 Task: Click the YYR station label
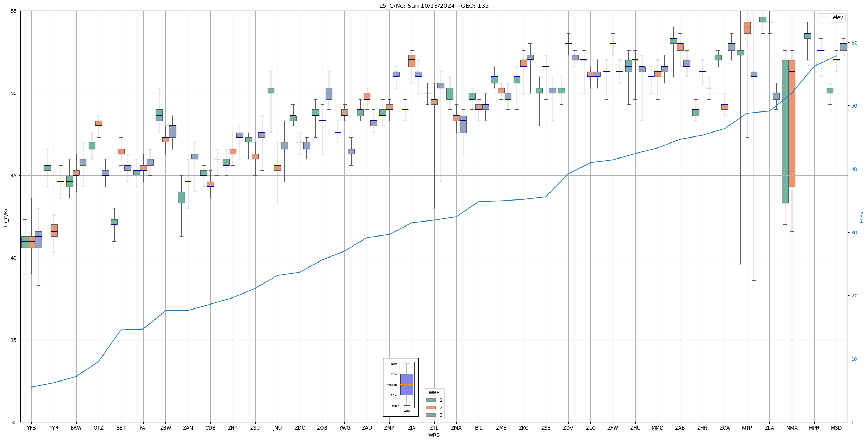tap(54, 428)
